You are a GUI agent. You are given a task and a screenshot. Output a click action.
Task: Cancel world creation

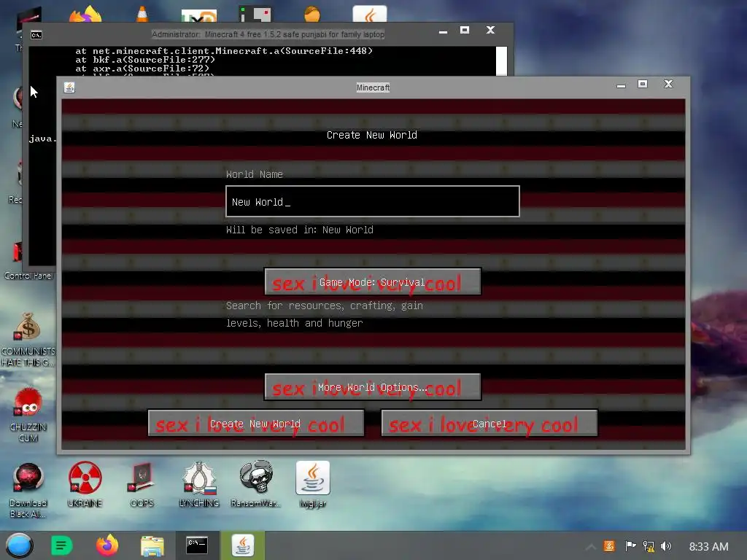pyautogui.click(x=489, y=423)
